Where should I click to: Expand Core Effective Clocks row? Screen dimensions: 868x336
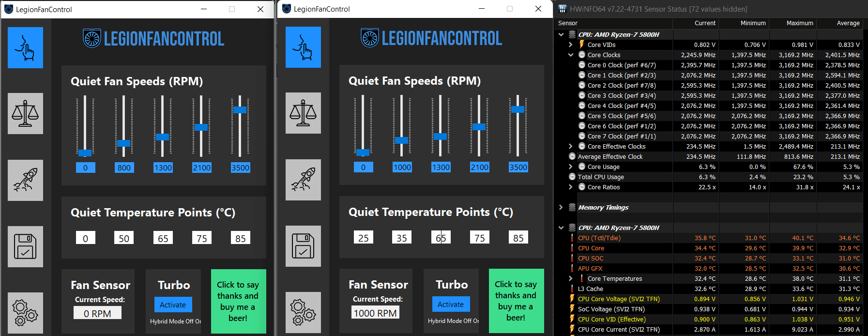pyautogui.click(x=571, y=146)
